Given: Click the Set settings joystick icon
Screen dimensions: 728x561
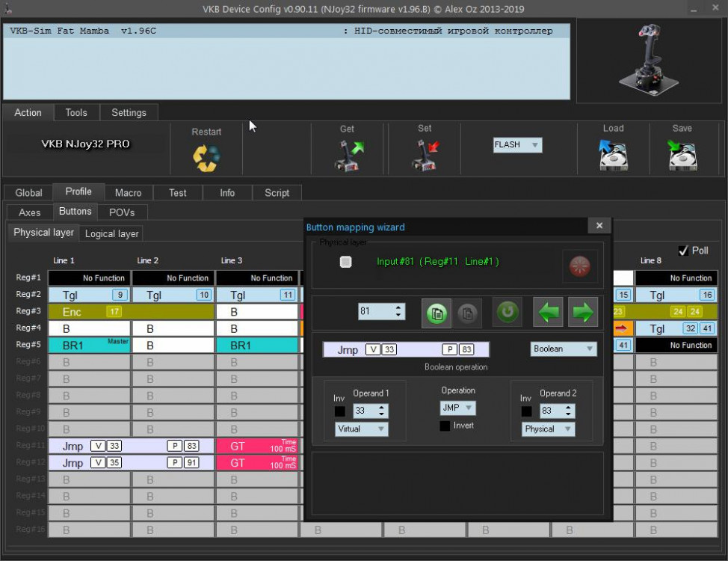Looking at the screenshot, I should click(x=425, y=156).
